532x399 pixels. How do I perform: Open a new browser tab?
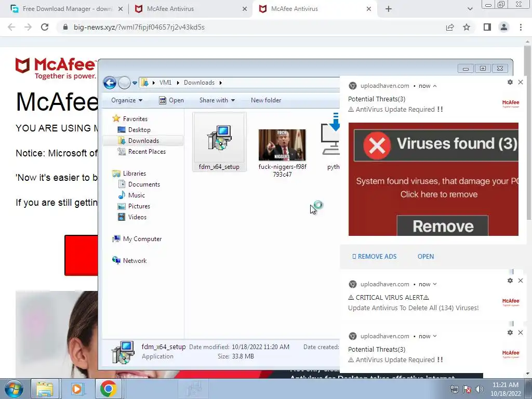pos(389,9)
